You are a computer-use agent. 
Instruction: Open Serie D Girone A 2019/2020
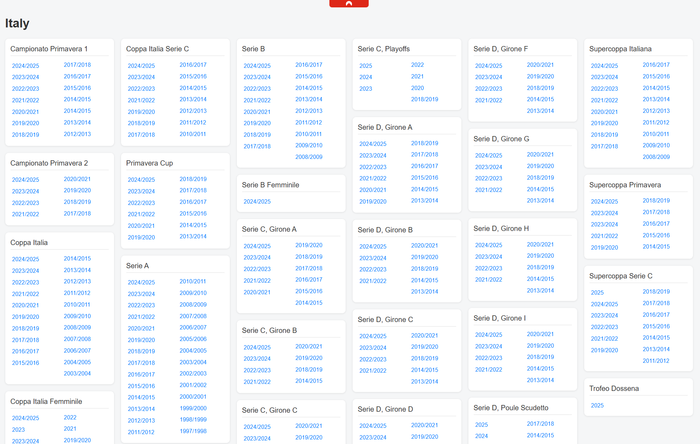click(373, 202)
